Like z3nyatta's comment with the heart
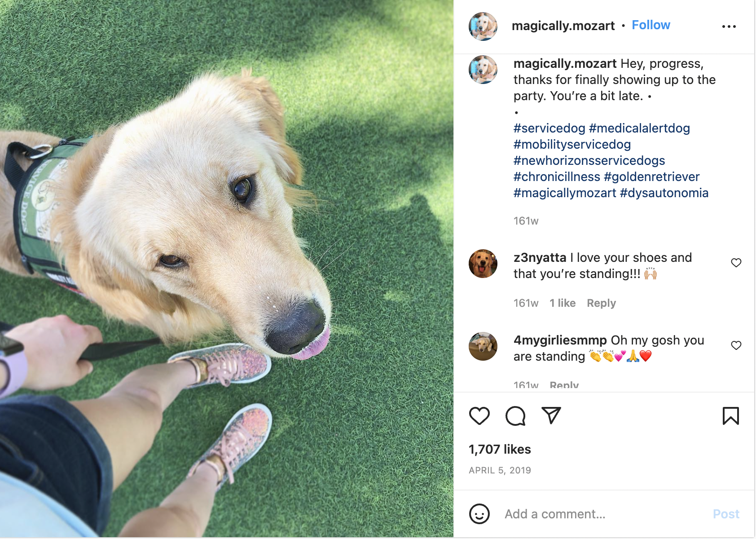 736,263
